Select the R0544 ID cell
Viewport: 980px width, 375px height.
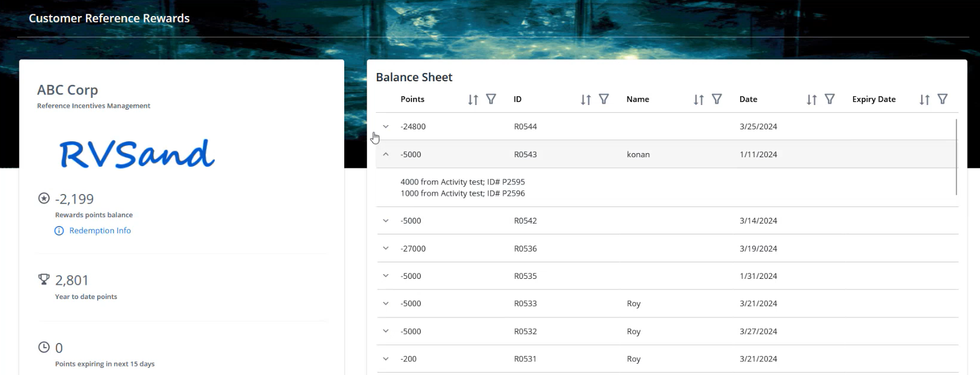pyautogui.click(x=525, y=126)
